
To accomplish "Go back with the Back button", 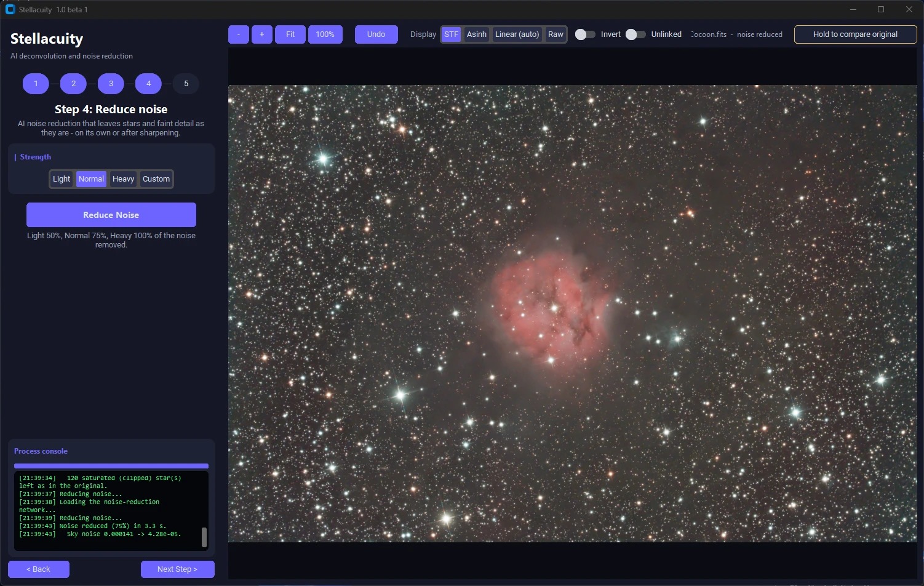I will point(39,569).
